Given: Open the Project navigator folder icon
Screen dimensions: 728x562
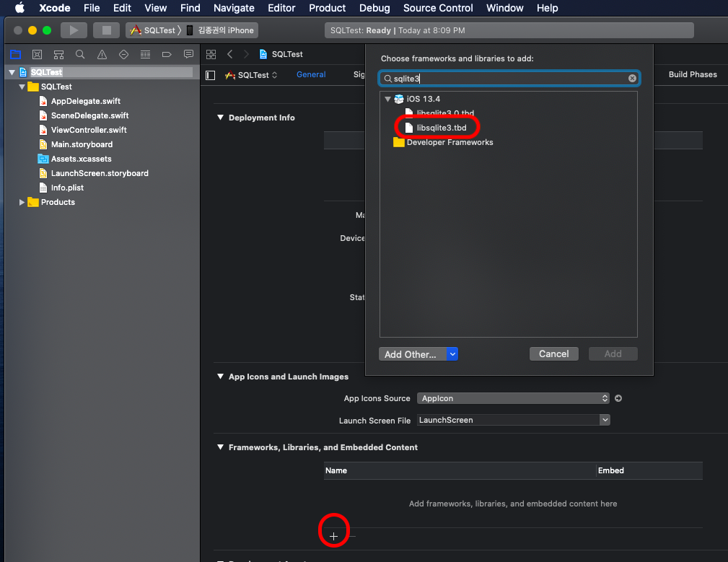Looking at the screenshot, I should tap(15, 54).
